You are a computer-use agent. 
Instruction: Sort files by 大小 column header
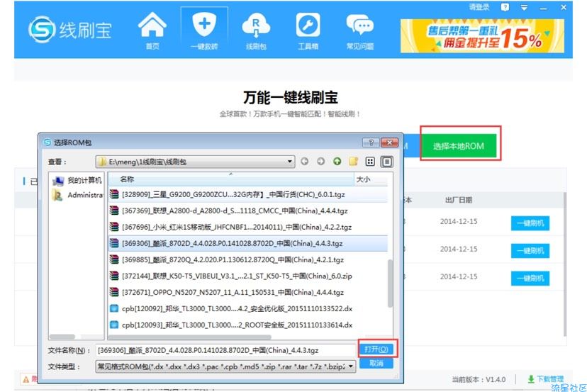point(371,179)
